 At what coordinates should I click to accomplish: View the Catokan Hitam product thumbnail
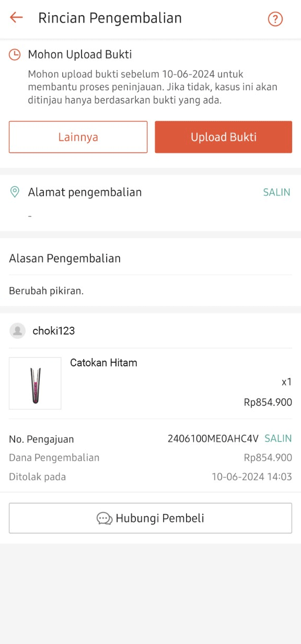pos(35,383)
